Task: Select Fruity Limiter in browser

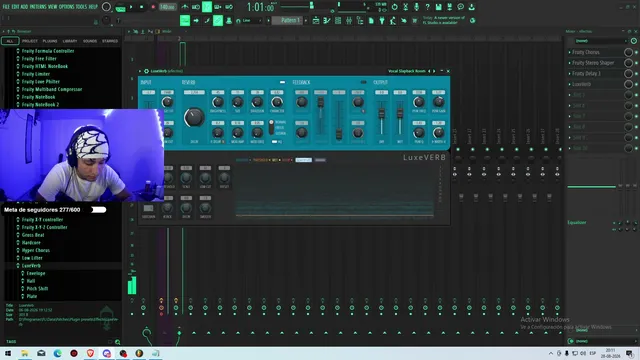Action: (x=36, y=74)
